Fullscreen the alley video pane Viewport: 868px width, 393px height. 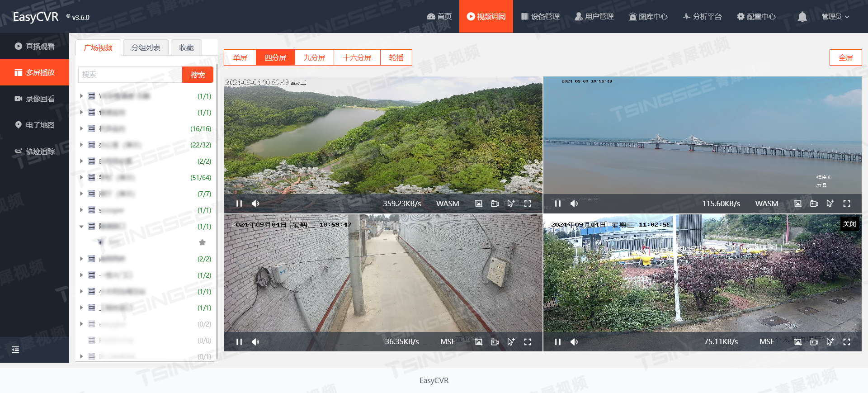click(x=528, y=342)
